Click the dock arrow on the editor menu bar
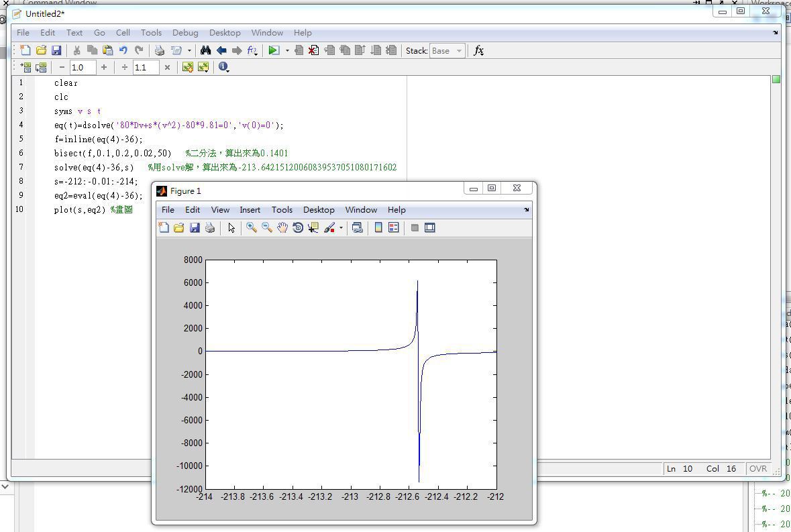The image size is (791, 532). 775,33
